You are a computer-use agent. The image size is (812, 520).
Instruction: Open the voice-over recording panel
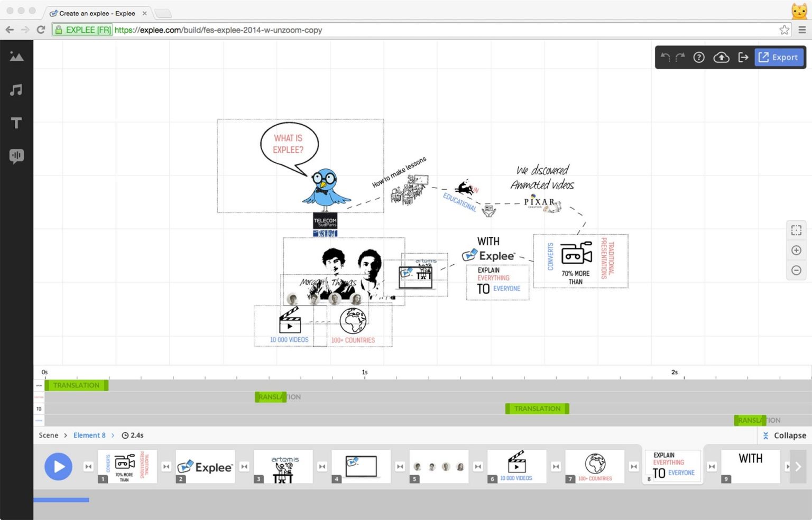[x=16, y=155]
